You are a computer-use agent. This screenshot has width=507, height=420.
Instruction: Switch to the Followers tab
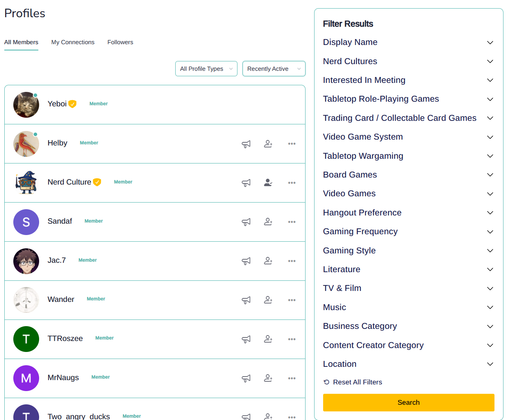tap(120, 42)
